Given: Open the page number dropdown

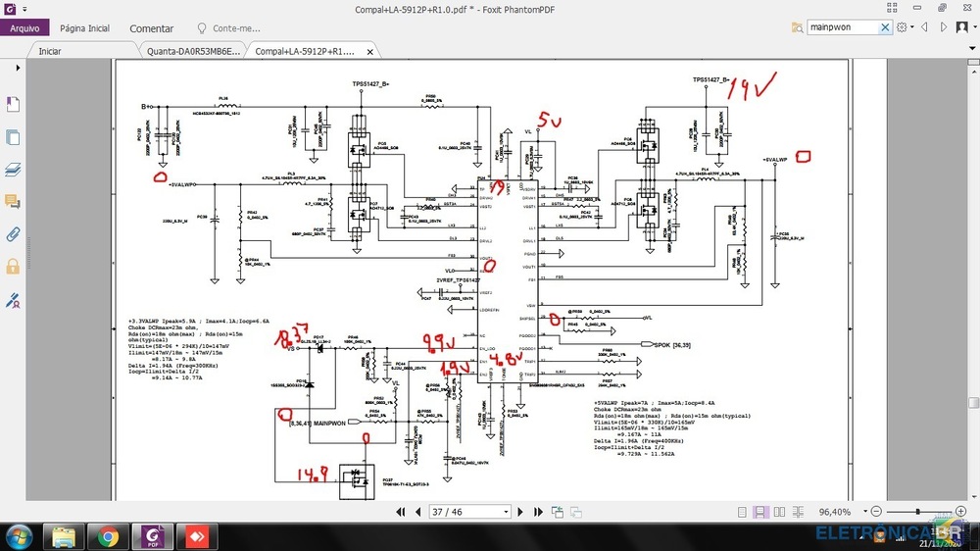Looking at the screenshot, I should pyautogui.click(x=506, y=512).
